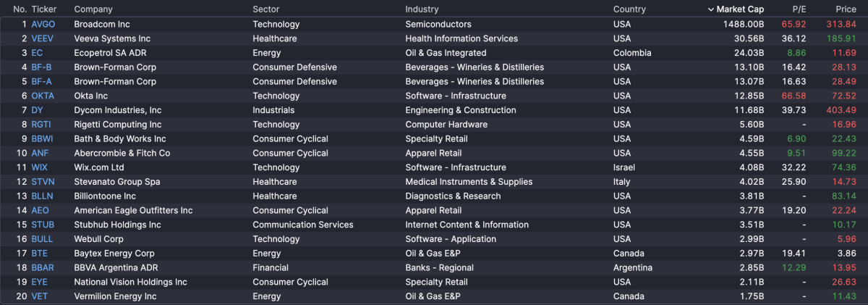The width and height of the screenshot is (868, 305).
Task: Sort the table by Ticker header
Action: click(44, 9)
